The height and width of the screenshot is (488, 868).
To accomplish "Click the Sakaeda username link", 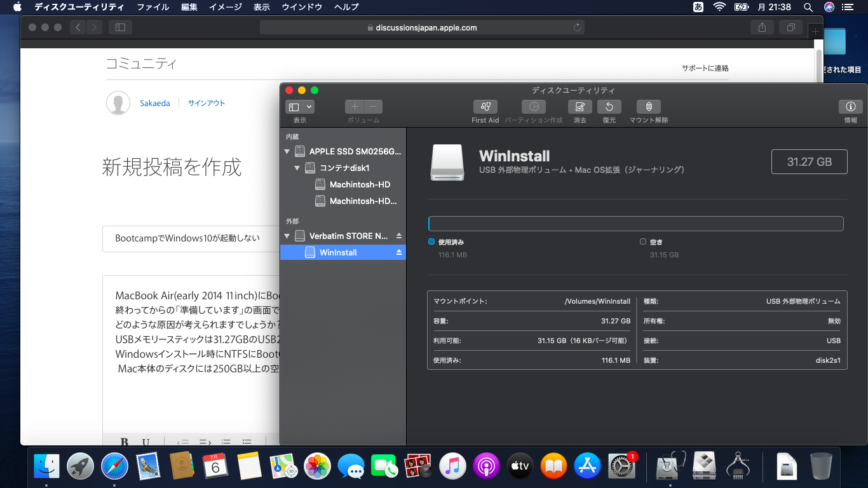I will coord(154,103).
